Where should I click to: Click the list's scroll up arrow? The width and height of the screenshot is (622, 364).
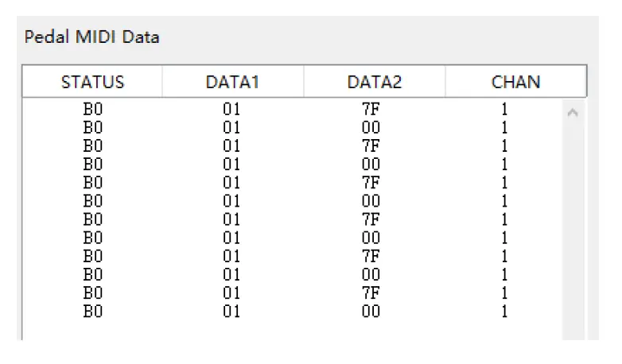tap(572, 113)
